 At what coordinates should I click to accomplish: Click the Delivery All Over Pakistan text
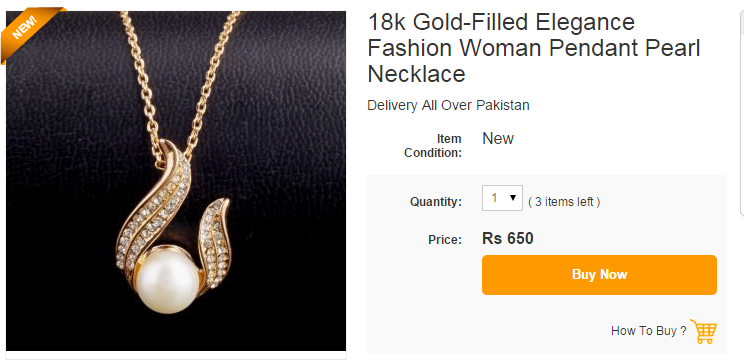coord(448,105)
